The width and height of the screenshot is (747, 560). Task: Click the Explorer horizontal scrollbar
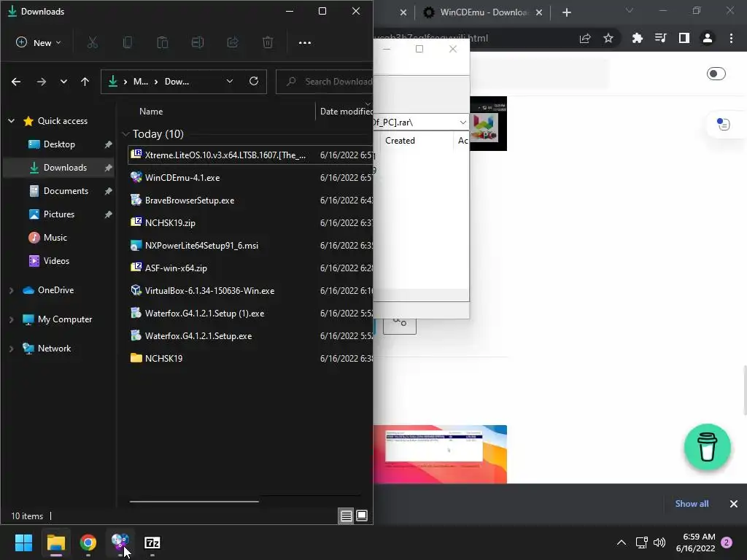tap(194, 502)
